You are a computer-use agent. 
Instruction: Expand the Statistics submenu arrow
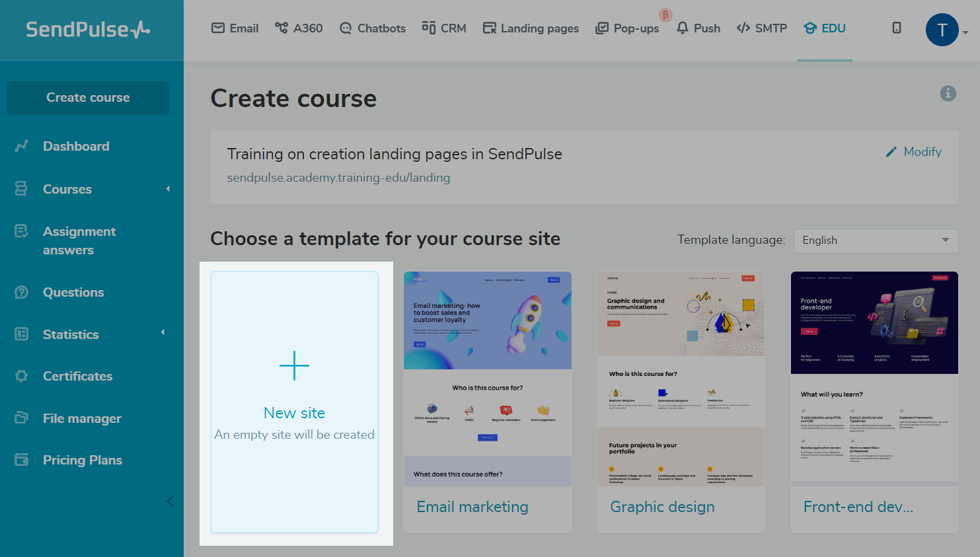(163, 332)
